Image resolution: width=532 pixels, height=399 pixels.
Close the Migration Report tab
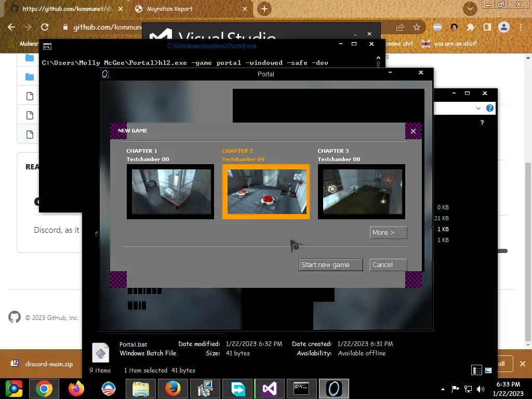[245, 9]
